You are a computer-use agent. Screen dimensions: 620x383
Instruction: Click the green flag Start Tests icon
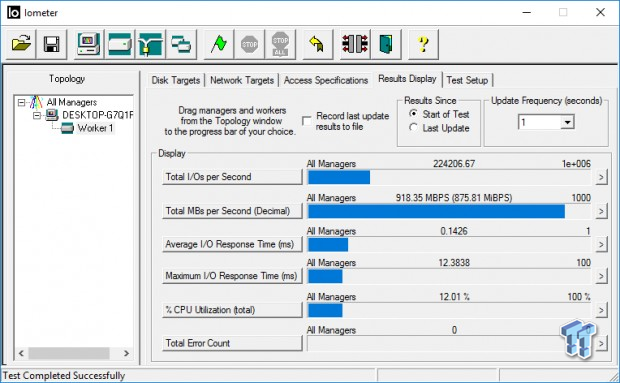(219, 44)
